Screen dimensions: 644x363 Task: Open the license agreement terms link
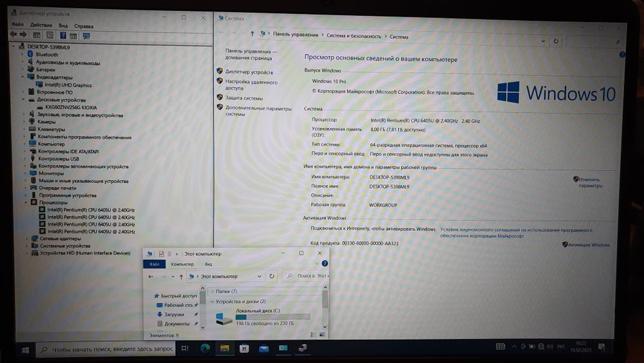516,233
